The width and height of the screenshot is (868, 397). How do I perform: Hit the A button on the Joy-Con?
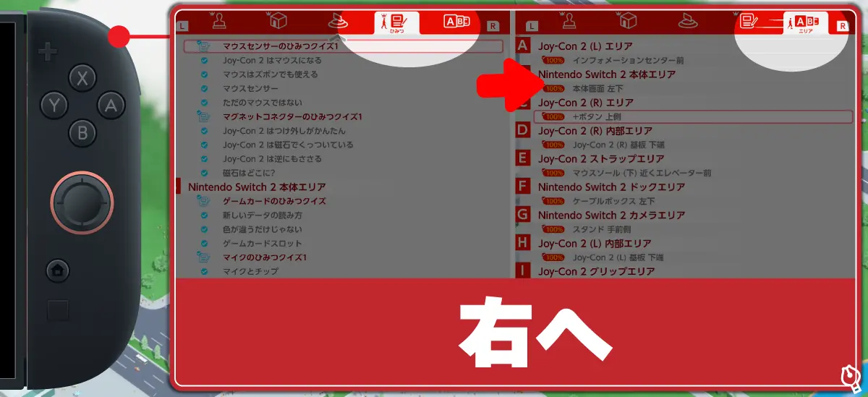[x=111, y=106]
